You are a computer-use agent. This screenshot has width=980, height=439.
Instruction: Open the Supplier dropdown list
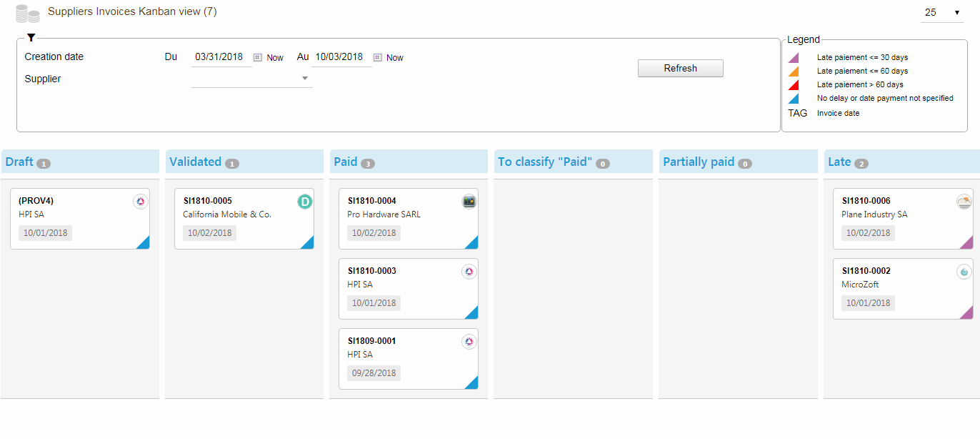click(x=305, y=79)
